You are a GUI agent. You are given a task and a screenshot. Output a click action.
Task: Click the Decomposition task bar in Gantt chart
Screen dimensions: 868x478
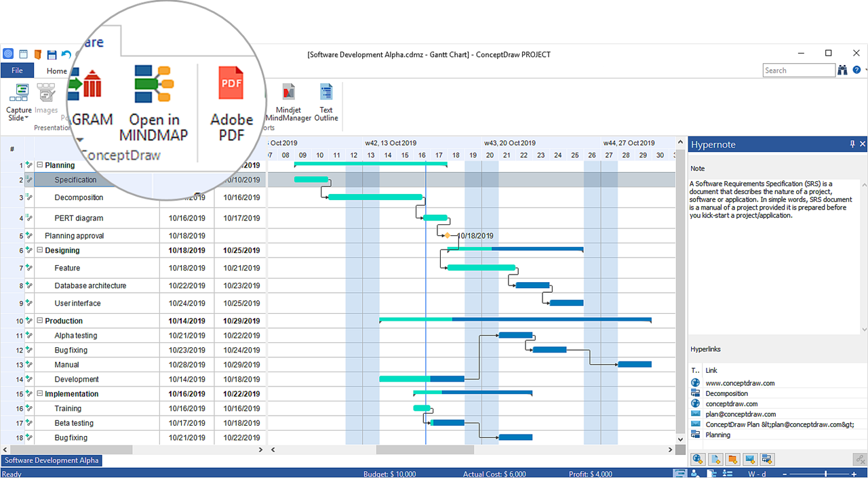[376, 197]
